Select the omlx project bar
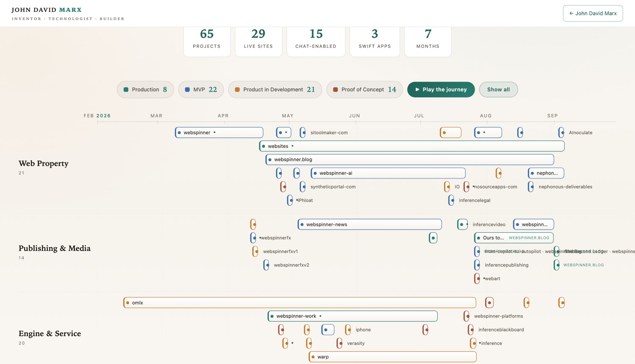 (x=300, y=303)
